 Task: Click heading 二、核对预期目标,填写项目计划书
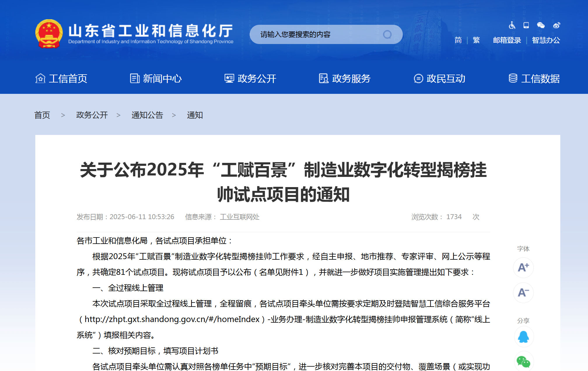coord(155,351)
